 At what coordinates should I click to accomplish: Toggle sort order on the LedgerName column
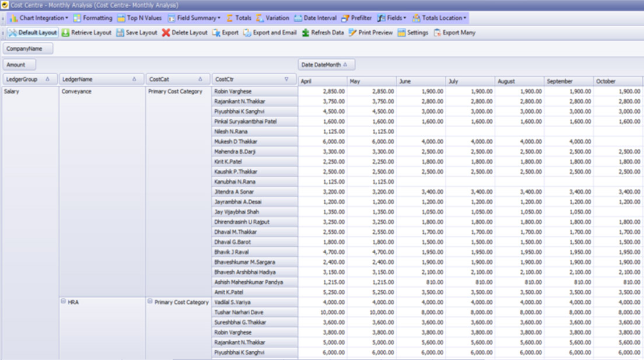coord(135,79)
